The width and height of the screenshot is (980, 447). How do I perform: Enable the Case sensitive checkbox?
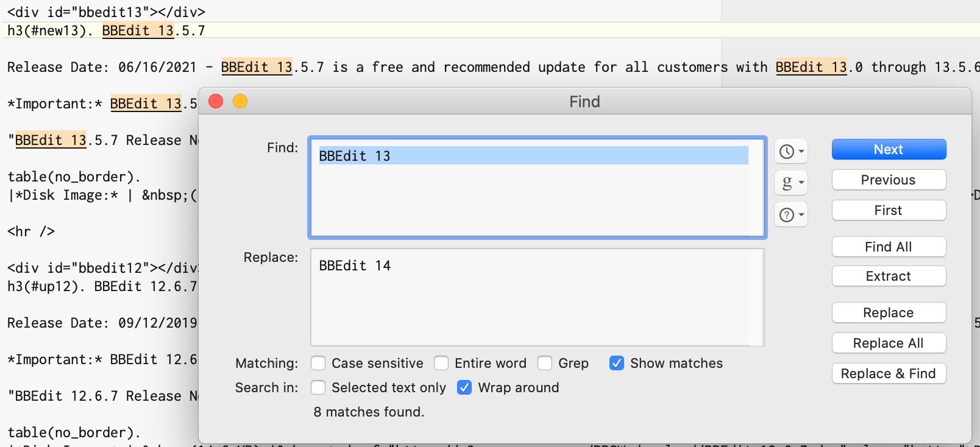318,364
